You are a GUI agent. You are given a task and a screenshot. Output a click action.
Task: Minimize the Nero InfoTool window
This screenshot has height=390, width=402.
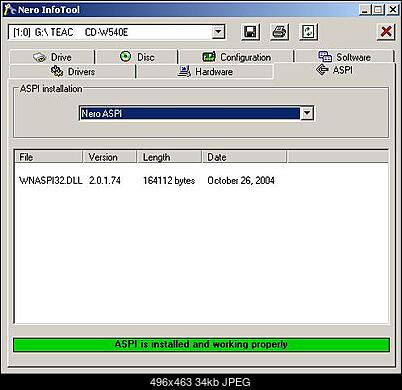[x=365, y=10]
